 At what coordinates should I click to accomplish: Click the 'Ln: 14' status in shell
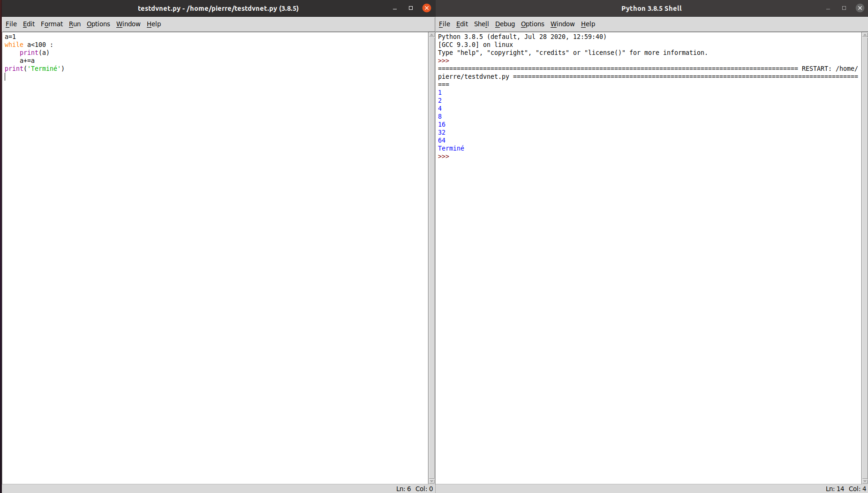point(835,489)
